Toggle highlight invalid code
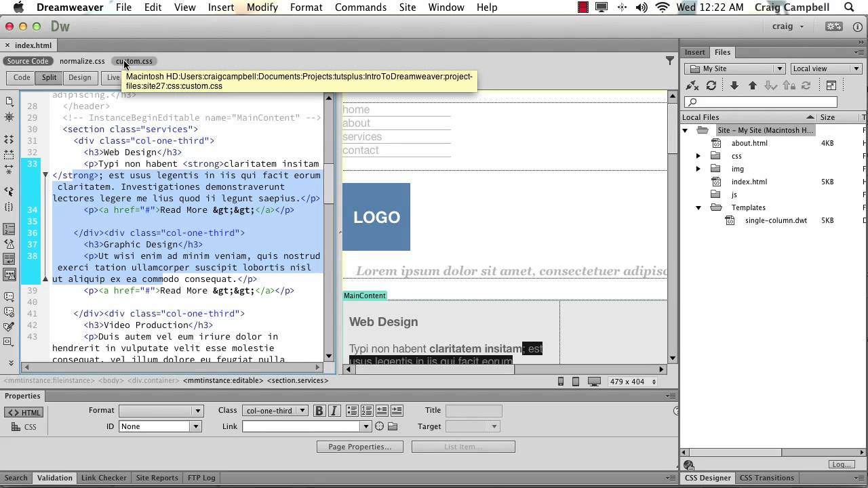Viewport: 868px width, 488px height. [x=9, y=244]
